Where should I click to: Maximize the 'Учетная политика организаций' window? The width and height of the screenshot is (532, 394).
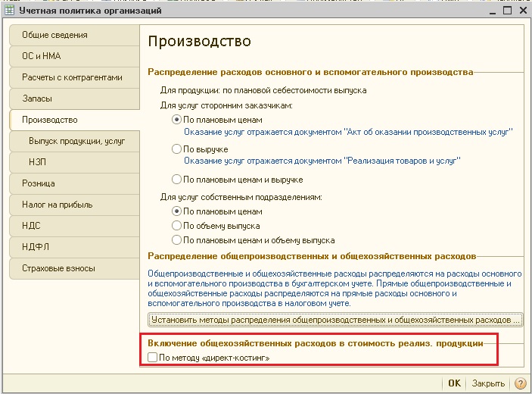(x=507, y=11)
